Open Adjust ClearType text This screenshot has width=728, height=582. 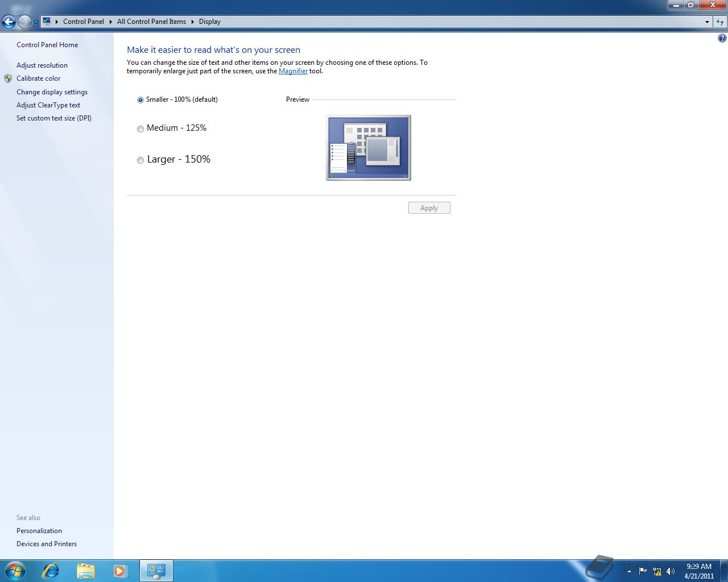click(x=48, y=105)
